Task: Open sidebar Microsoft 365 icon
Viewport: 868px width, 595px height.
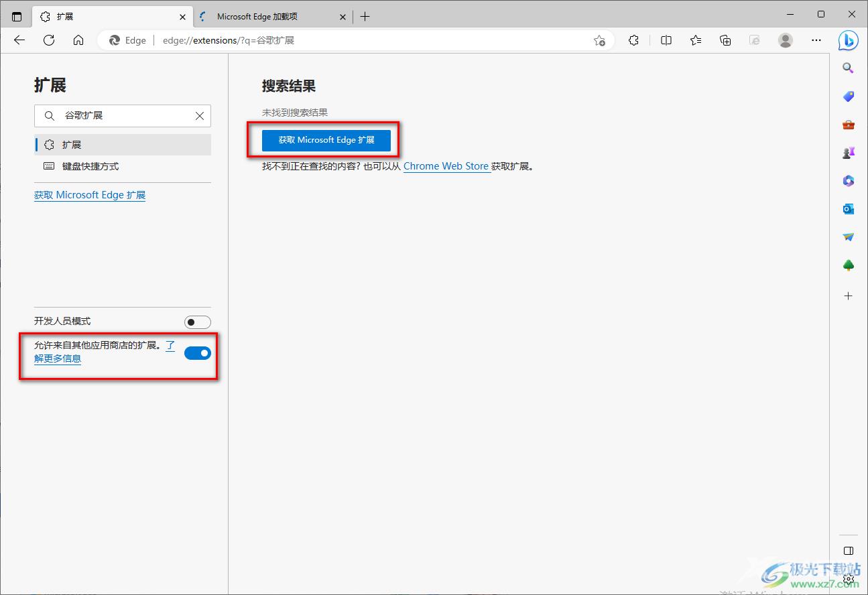Action: (x=848, y=181)
